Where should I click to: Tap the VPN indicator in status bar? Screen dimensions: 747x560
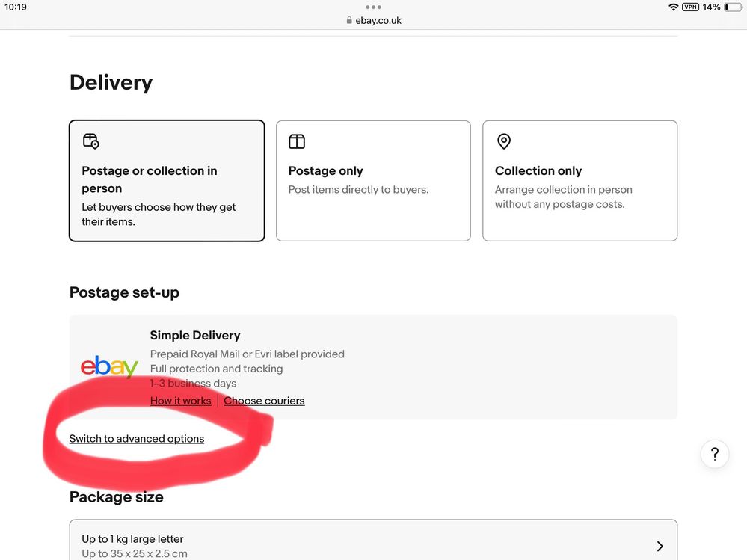(690, 7)
